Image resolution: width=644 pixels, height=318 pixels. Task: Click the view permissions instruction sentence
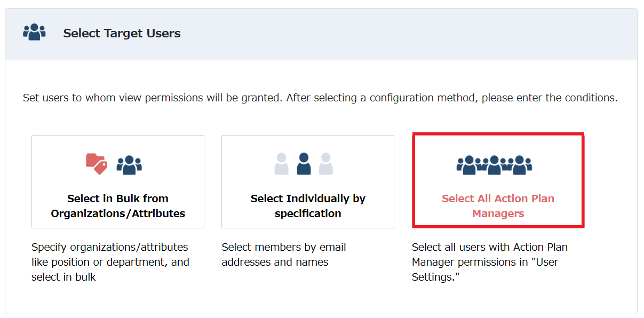[x=320, y=98]
